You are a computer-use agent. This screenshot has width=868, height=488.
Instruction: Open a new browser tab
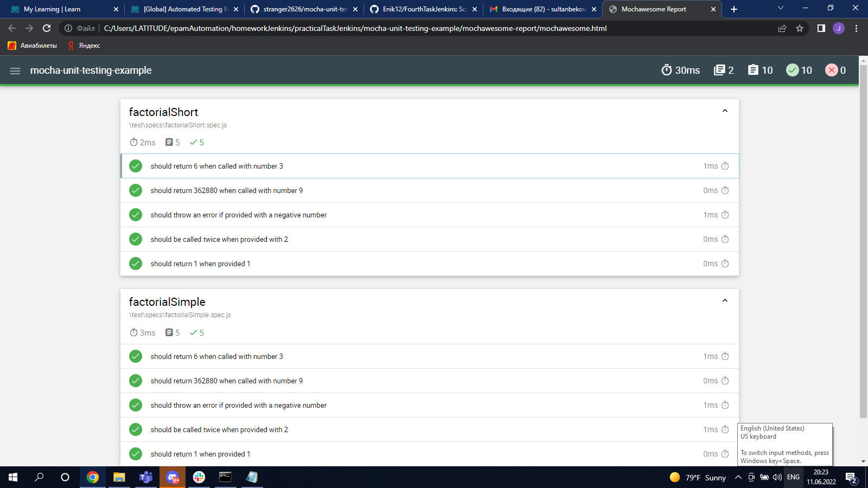(734, 9)
